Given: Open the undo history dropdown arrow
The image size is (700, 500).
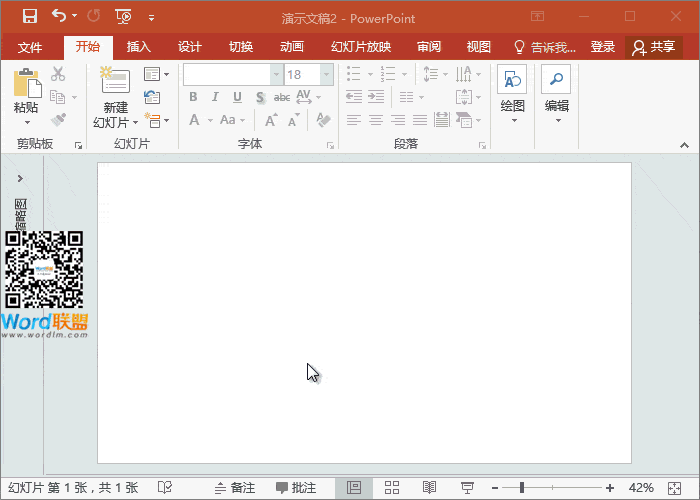Looking at the screenshot, I should (x=75, y=16).
